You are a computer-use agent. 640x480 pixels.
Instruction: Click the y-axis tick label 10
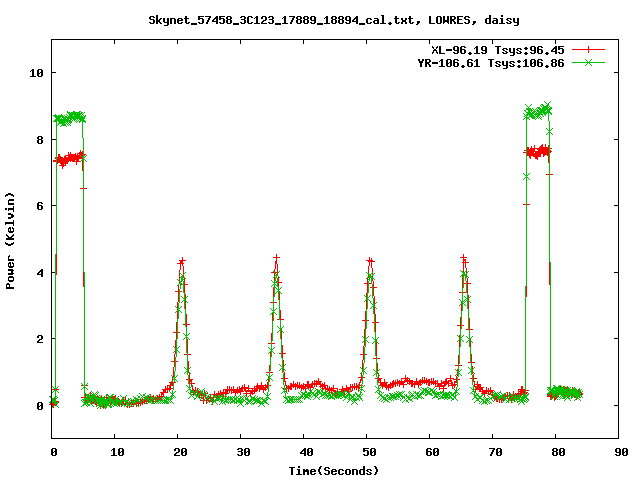pos(36,73)
